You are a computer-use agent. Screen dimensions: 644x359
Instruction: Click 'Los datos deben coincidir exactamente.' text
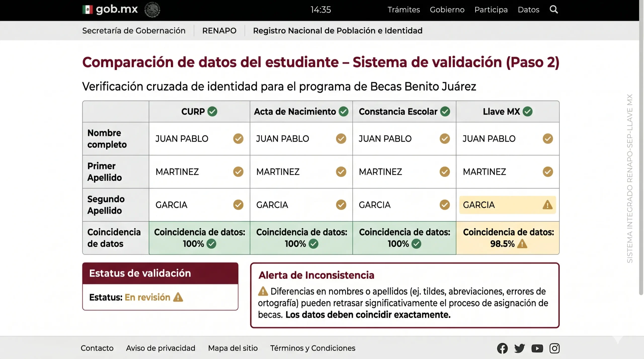point(368,315)
